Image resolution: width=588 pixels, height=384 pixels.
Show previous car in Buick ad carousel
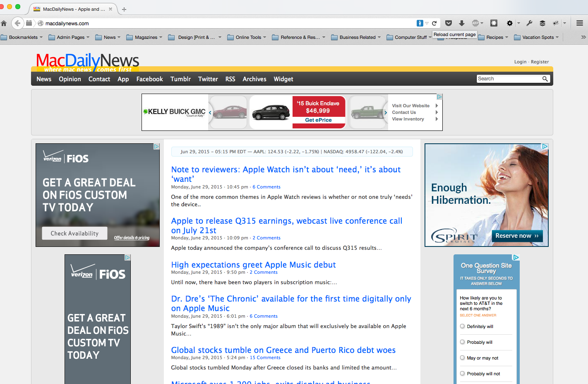(x=210, y=112)
